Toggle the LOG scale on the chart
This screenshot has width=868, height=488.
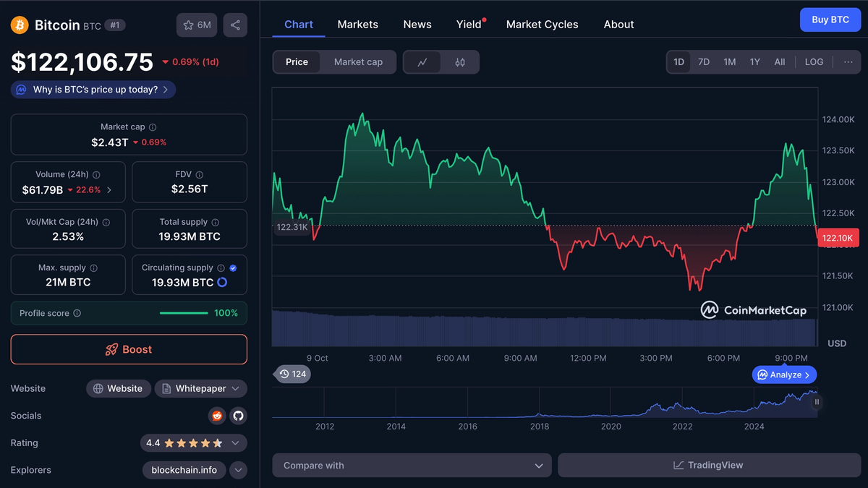coord(814,62)
